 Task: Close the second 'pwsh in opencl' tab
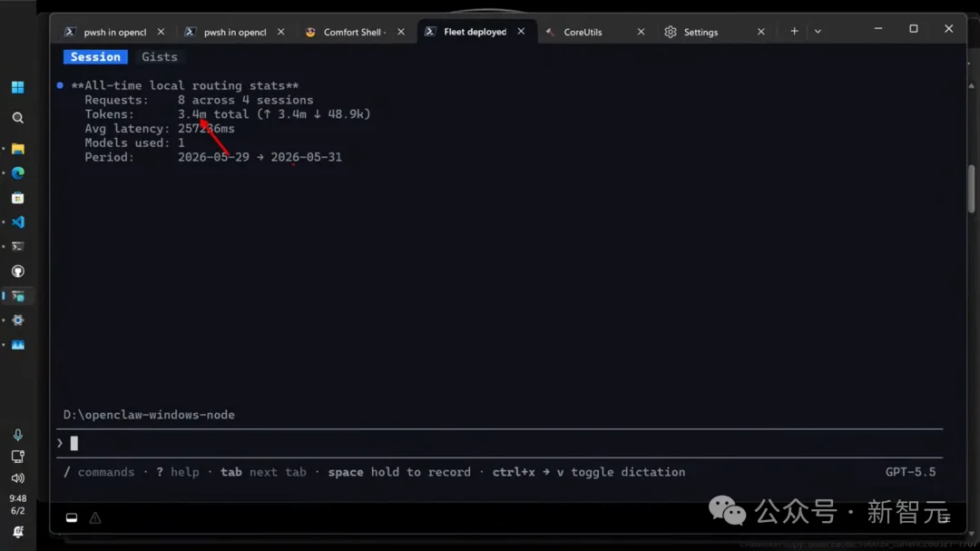(280, 31)
